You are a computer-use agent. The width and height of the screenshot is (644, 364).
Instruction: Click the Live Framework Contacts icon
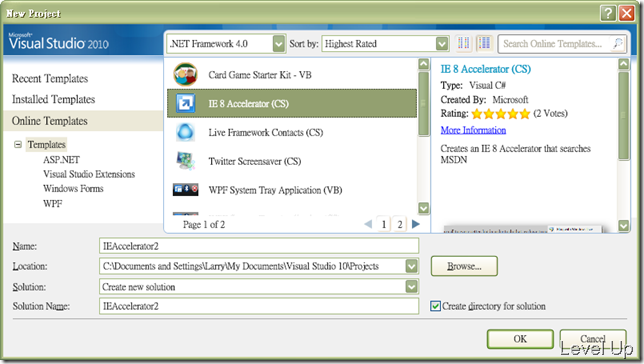pyautogui.click(x=185, y=132)
